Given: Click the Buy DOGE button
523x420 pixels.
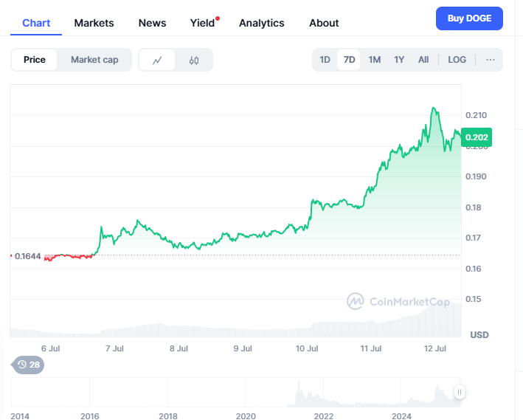Looking at the screenshot, I should pos(469,18).
